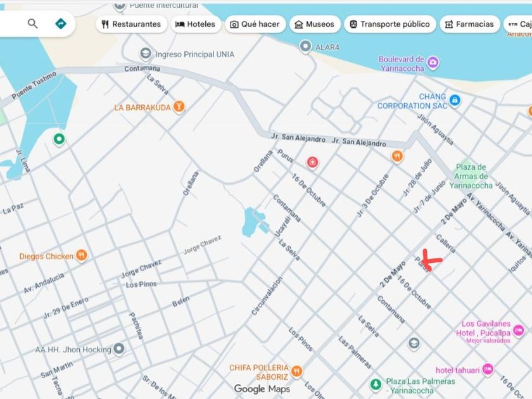
Task: Open directions with the blue arrow icon
Action: click(61, 24)
